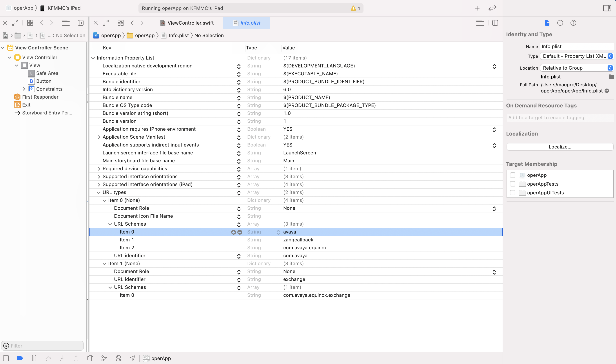Screen dimensions: 616x364
Task: Toggle the debug area hide button
Action: tap(6, 358)
